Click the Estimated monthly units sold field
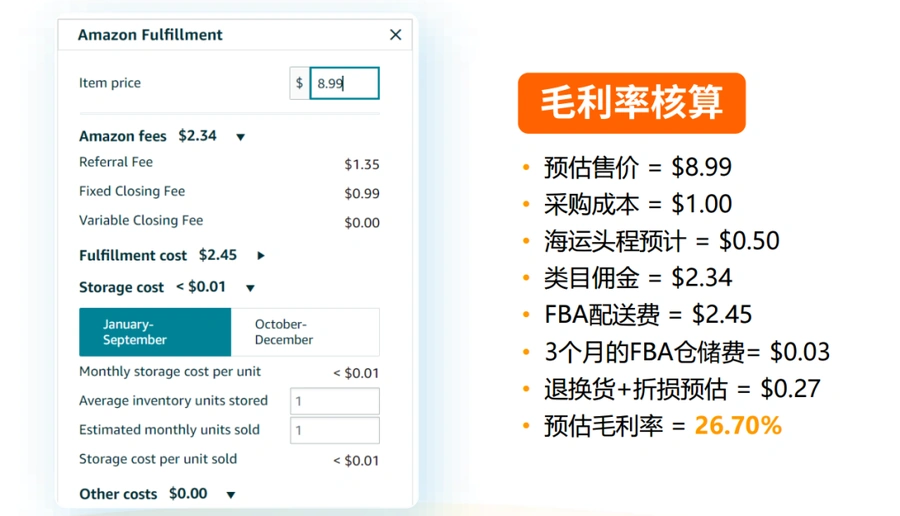900x516 pixels. (335, 430)
